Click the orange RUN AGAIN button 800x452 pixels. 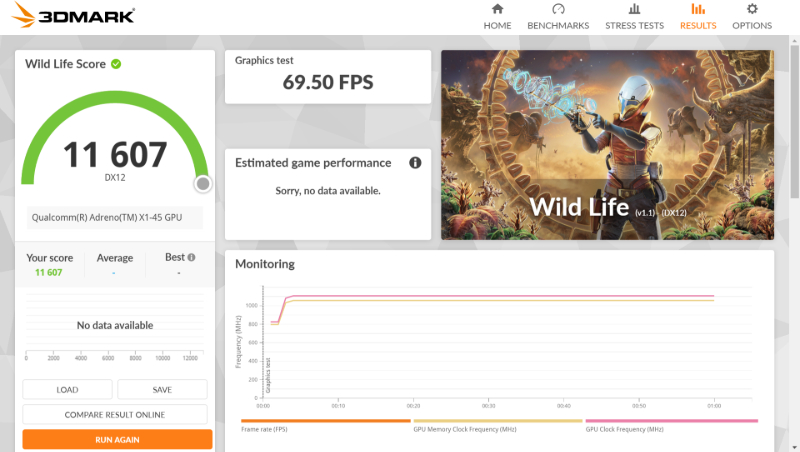click(117, 439)
